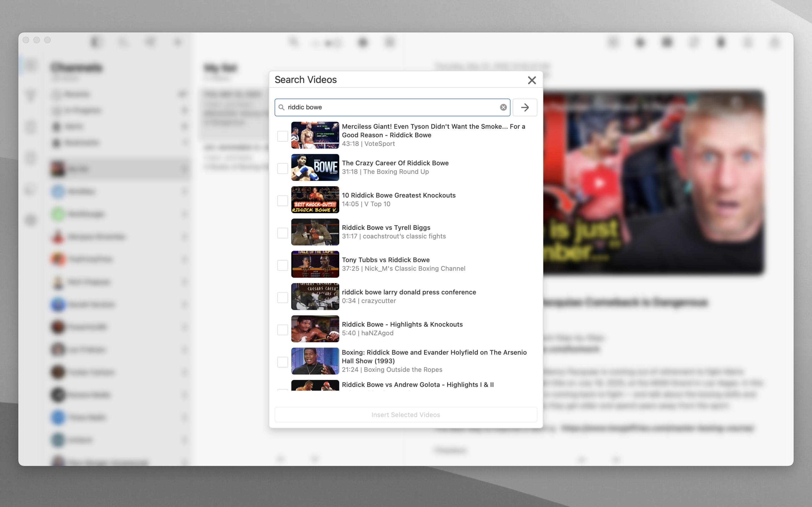
Task: Select Tony Tubbs vs Riddick Bowe checkbox
Action: click(x=283, y=265)
